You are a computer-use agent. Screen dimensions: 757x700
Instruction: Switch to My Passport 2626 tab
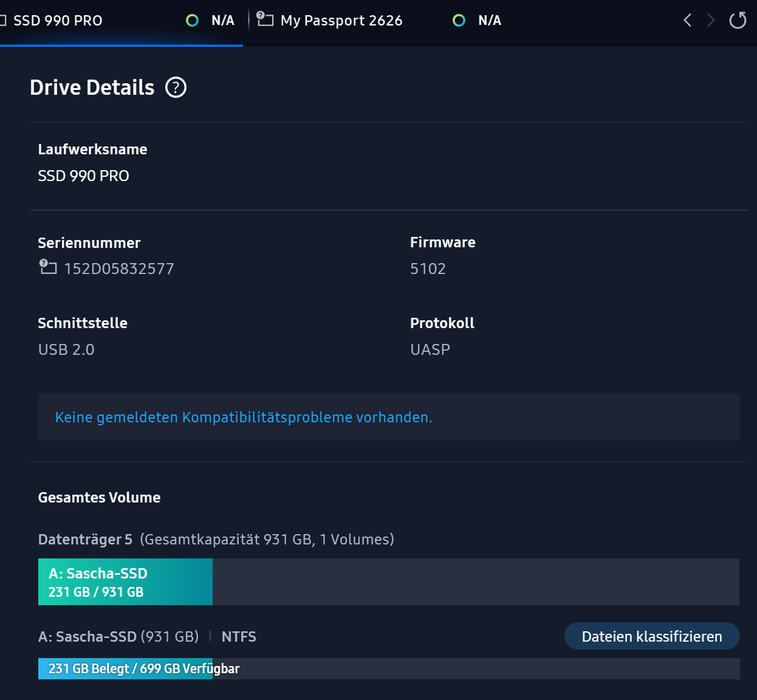[x=341, y=21]
